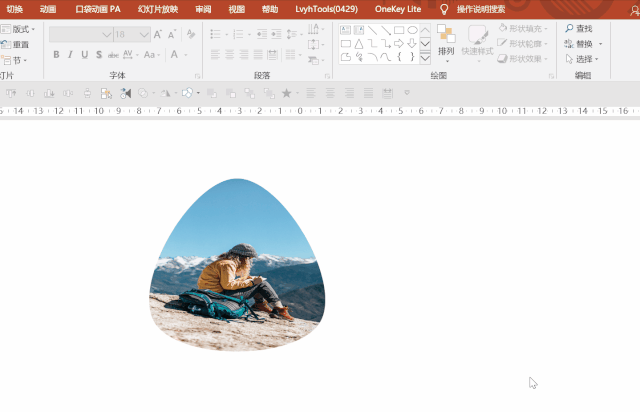640x412 pixels.
Task: Click the 重置 reset button
Action: coord(15,45)
